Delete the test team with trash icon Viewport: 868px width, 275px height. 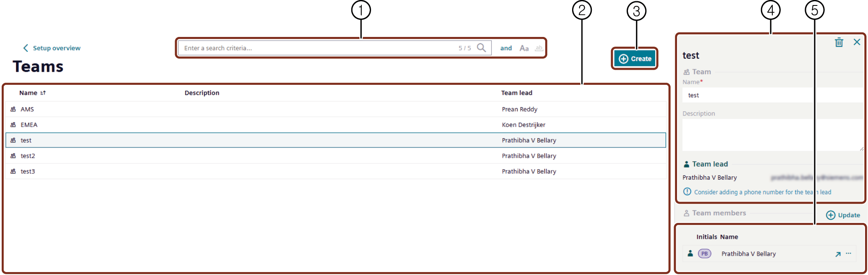[x=839, y=42]
